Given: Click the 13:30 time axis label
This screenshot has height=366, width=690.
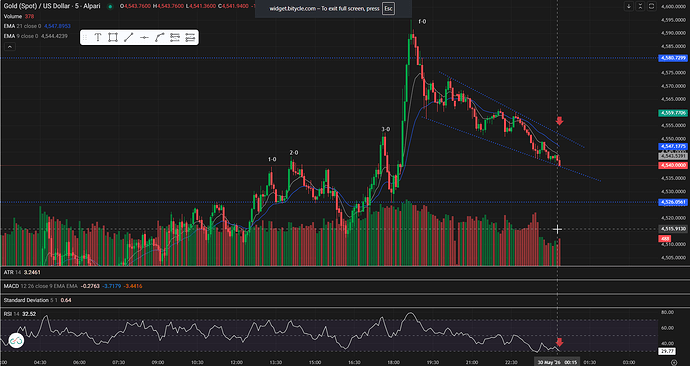Looking at the screenshot, I should (x=275, y=362).
